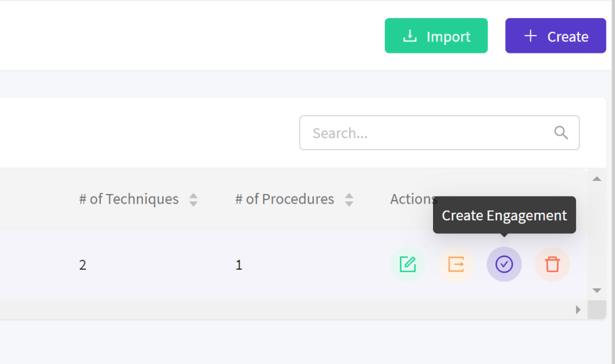Click the plus icon on Create button
This screenshot has height=364, width=615.
coord(530,36)
